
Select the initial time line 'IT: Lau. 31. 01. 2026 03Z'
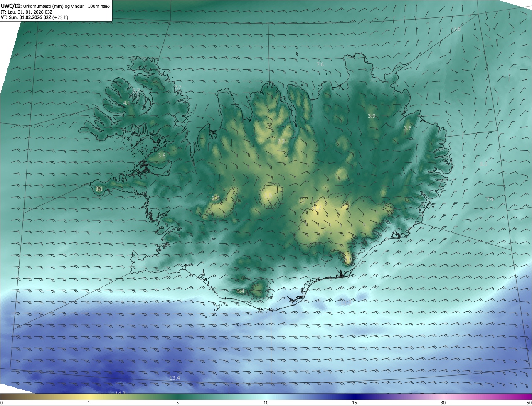point(26,12)
